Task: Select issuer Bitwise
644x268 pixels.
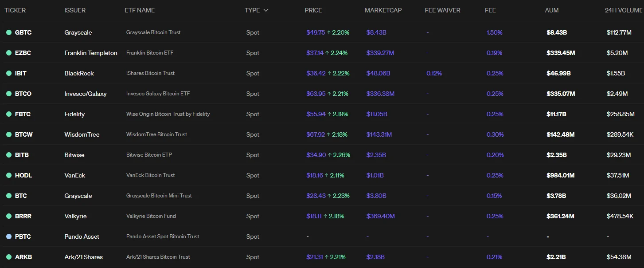Action: point(74,155)
